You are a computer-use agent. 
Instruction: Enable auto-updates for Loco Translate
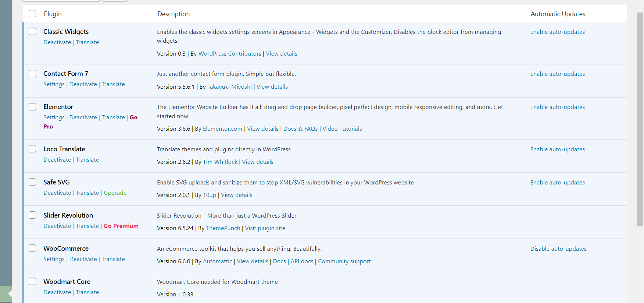[557, 149]
